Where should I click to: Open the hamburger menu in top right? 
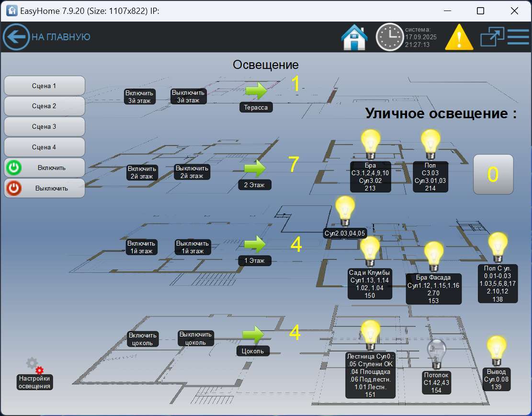[518, 37]
